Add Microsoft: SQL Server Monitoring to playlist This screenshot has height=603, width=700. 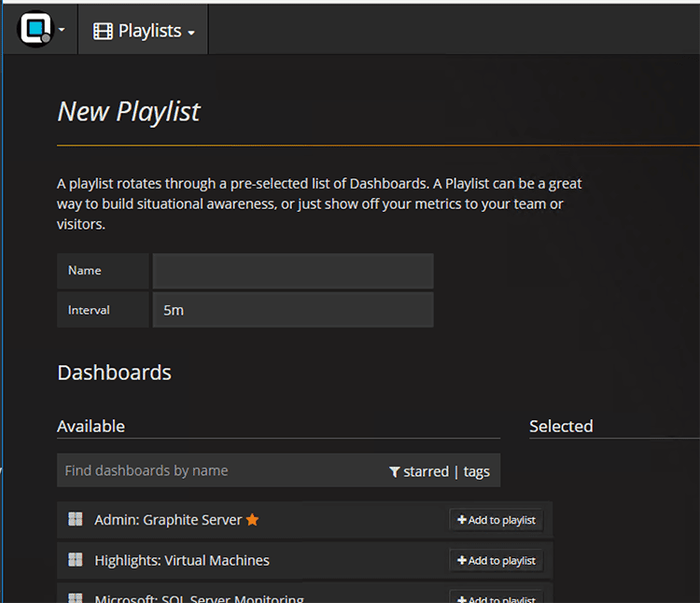click(496, 597)
